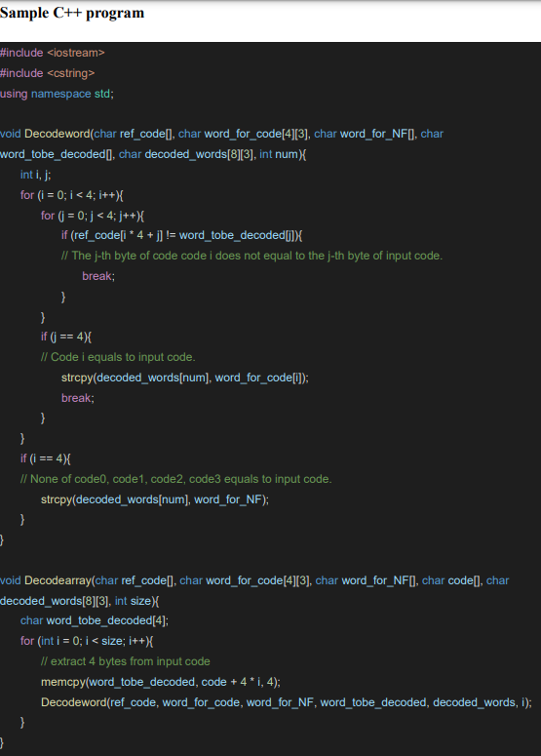
Task: Click the "if (ref_code[i * 4 + j]" condition line
Action: pyautogui.click(x=182, y=235)
